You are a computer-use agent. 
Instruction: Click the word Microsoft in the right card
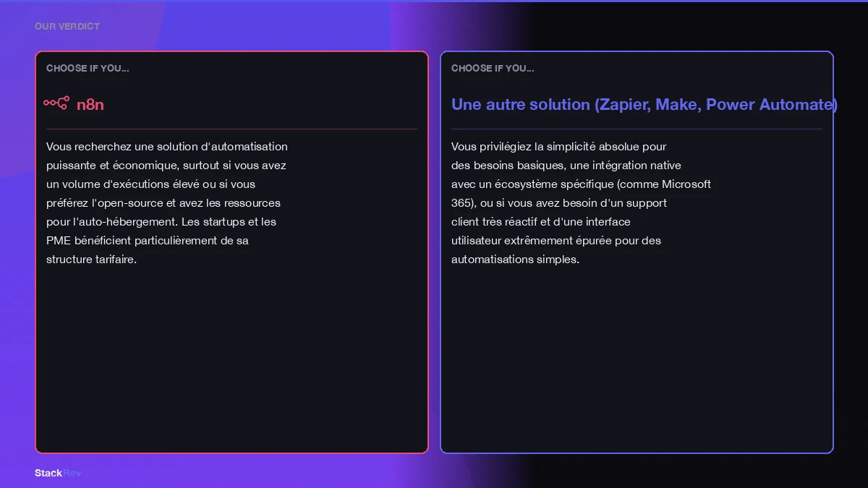[x=686, y=184]
